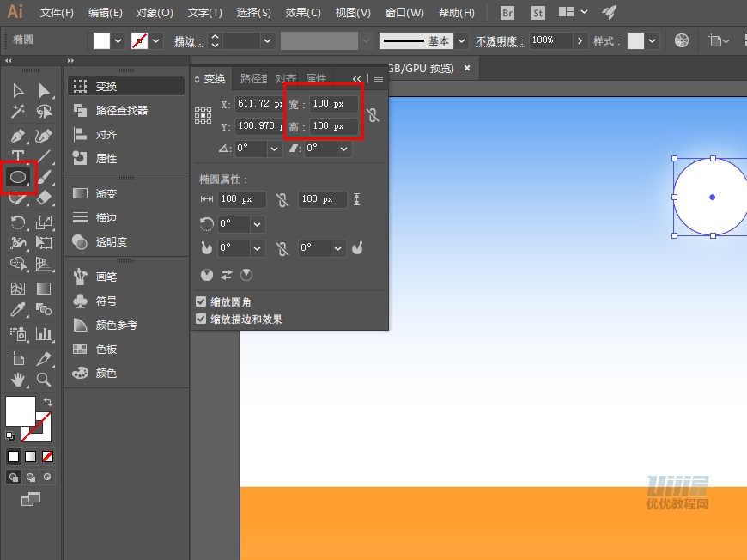747x560 pixels.
Task: Switch to the 对齐 tab in panel
Action: pos(285,78)
